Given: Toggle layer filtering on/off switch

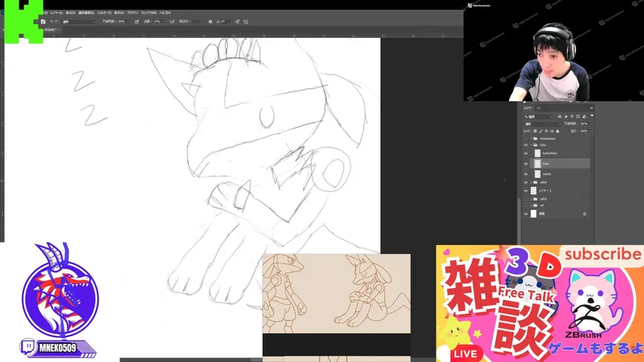Looking at the screenshot, I should coord(592,116).
